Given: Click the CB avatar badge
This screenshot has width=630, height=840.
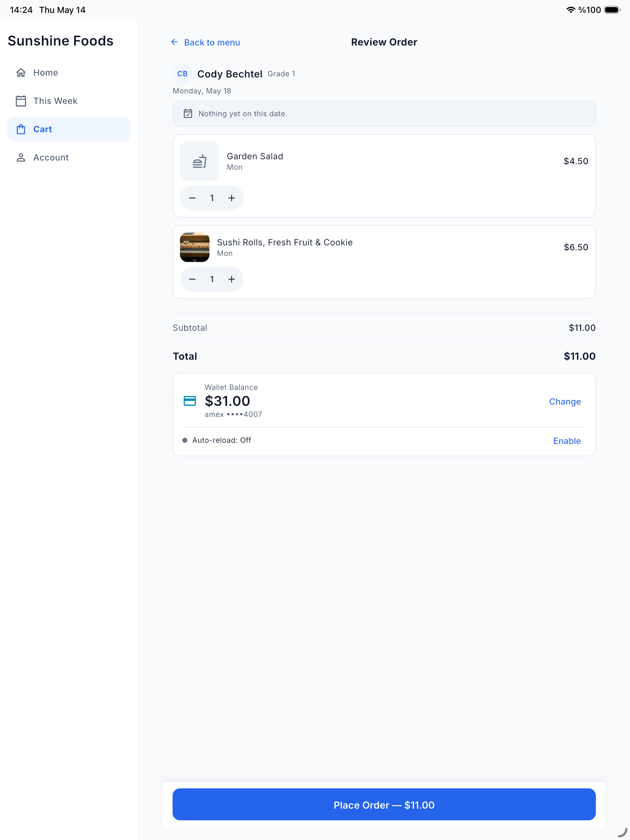Looking at the screenshot, I should [x=182, y=74].
